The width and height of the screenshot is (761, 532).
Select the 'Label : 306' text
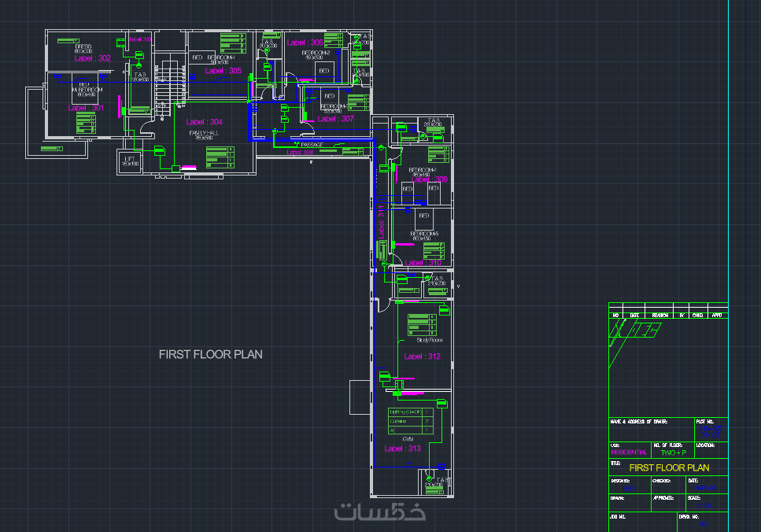305,42
